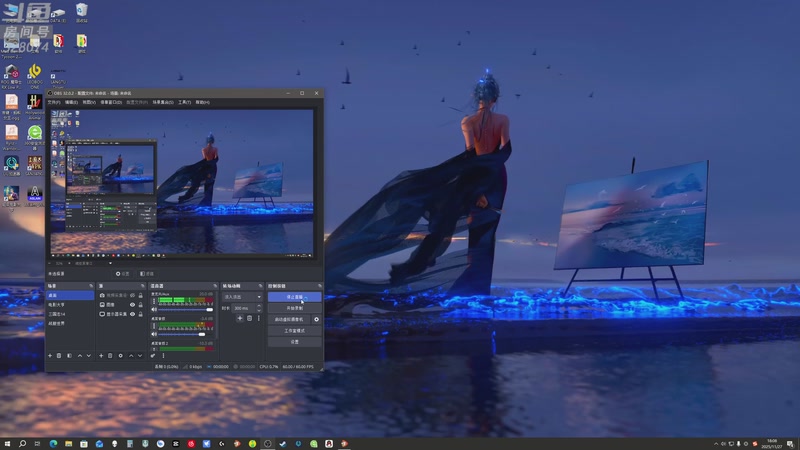Adjust 麦克风/Aux volume slider

point(186,310)
